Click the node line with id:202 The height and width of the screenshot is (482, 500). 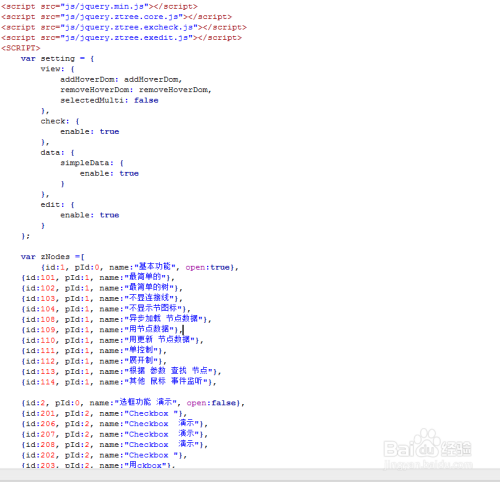(104, 455)
